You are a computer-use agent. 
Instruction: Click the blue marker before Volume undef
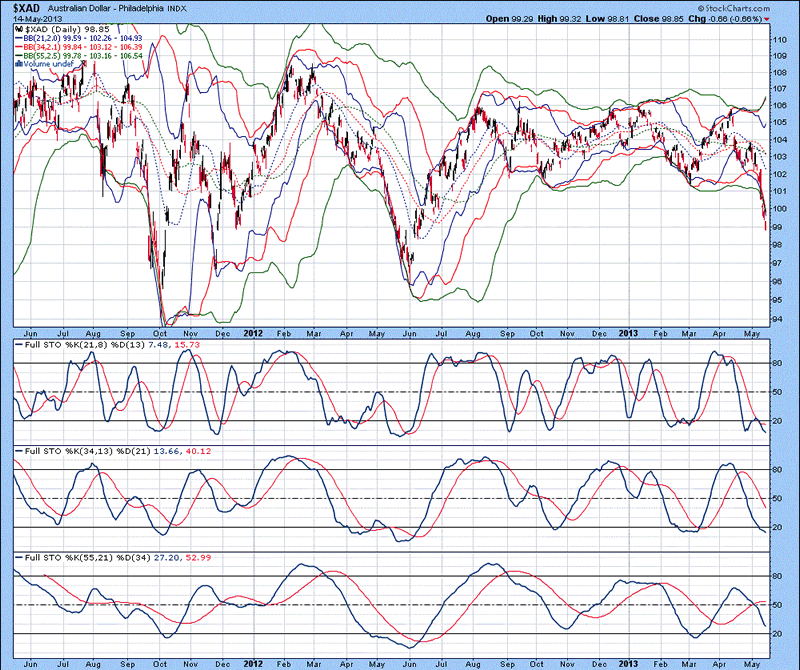coord(19,64)
